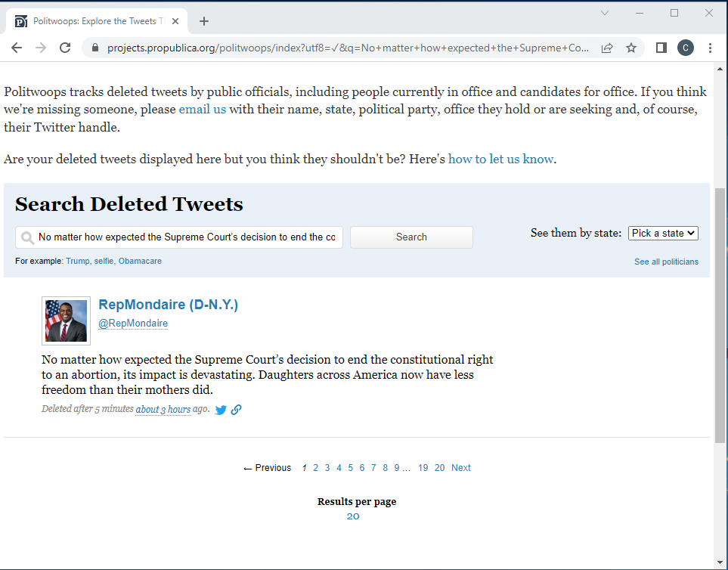Try the selfie example search

coord(104,261)
